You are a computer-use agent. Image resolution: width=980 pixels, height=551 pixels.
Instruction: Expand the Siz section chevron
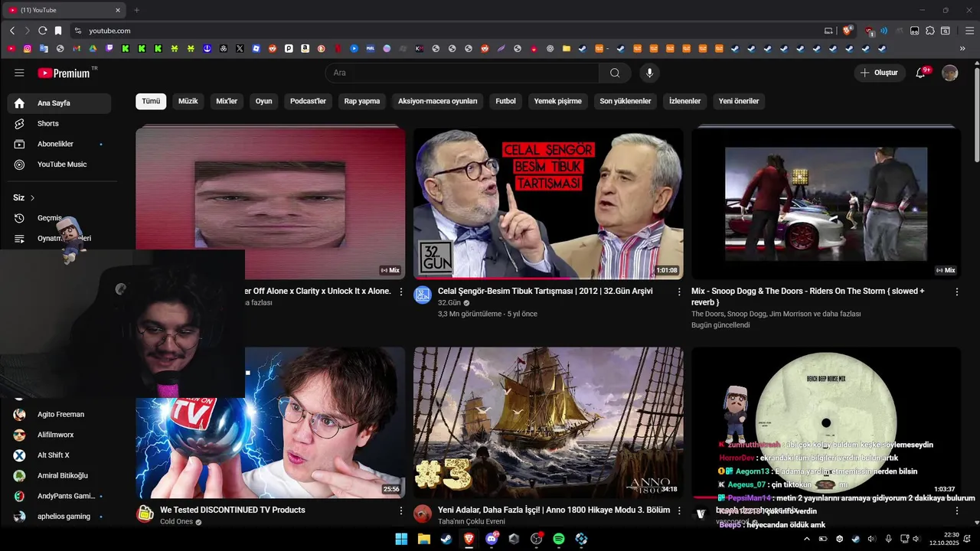32,198
